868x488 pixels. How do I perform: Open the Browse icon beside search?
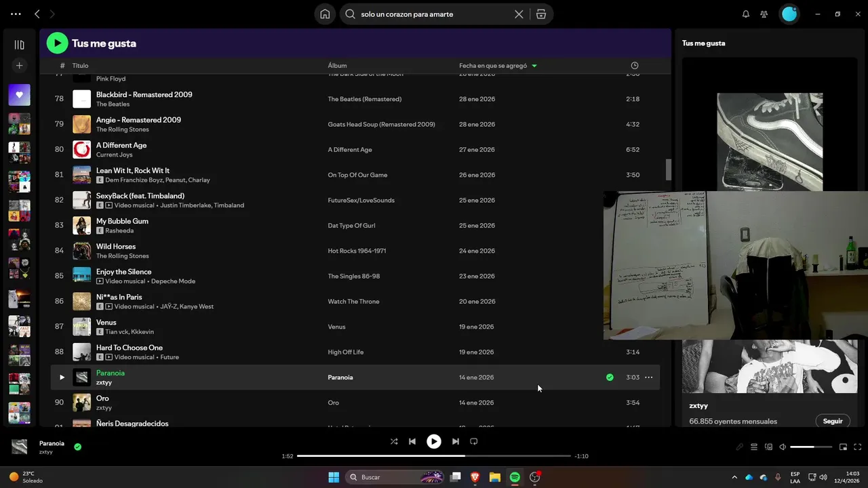click(540, 14)
